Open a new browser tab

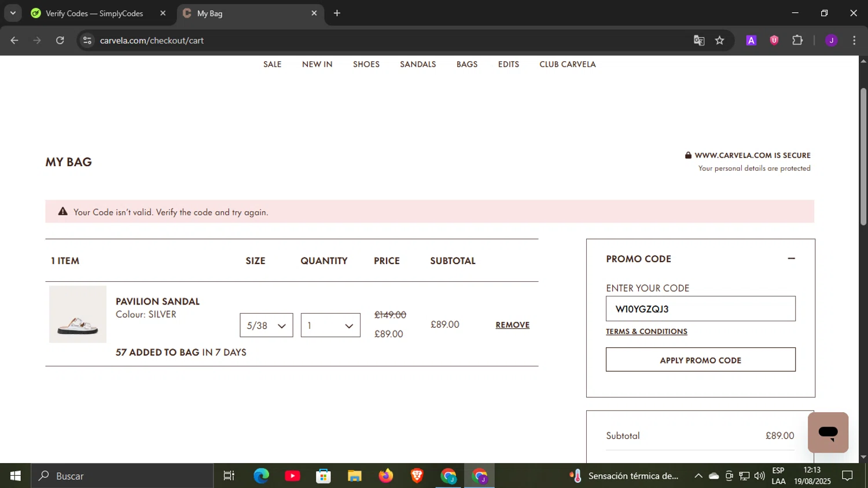point(337,13)
